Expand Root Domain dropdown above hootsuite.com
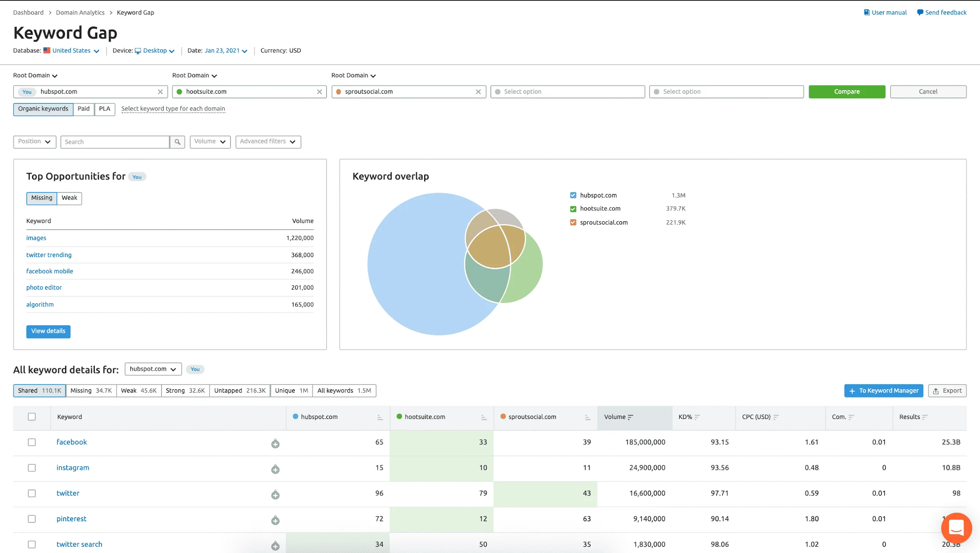980x553 pixels. [x=194, y=75]
